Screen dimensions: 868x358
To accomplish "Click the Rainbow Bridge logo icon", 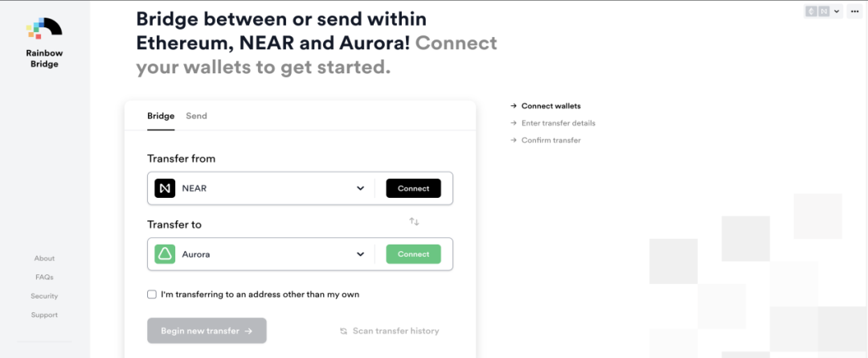I will (43, 28).
